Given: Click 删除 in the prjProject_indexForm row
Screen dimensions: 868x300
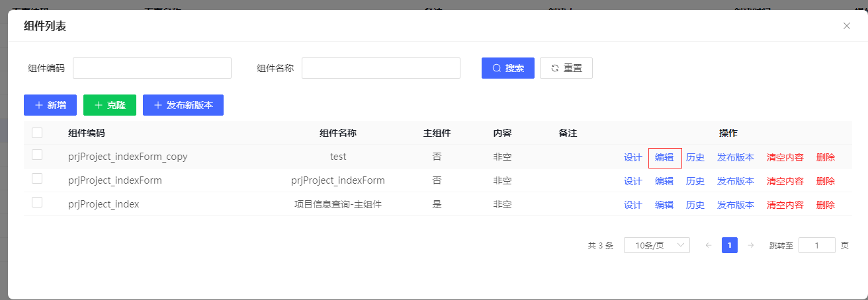Looking at the screenshot, I should tap(826, 181).
